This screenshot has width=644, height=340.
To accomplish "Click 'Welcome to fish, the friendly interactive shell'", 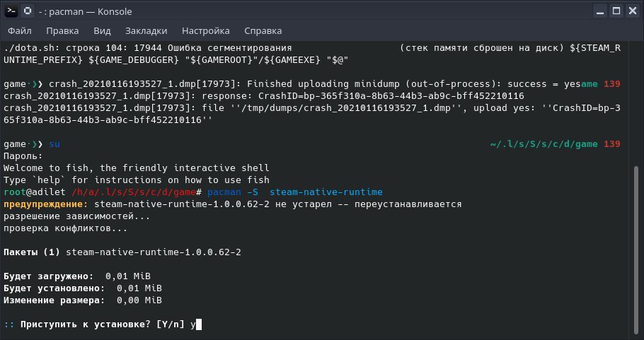I will coord(137,168).
